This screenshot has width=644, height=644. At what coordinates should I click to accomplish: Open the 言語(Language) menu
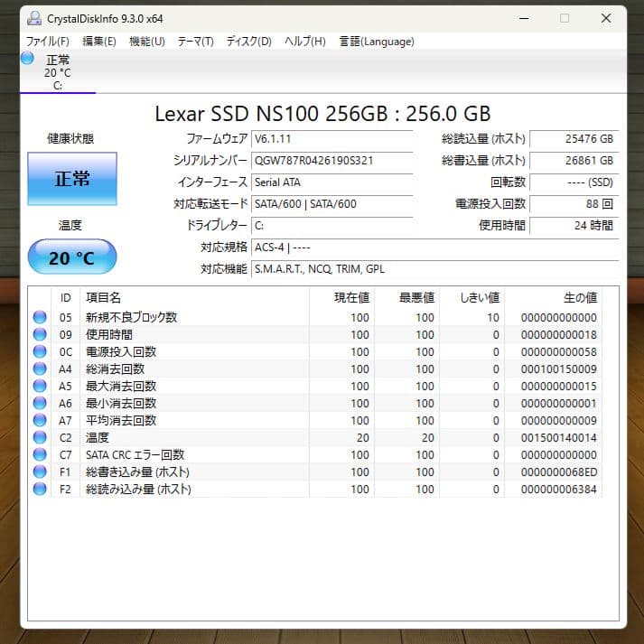(x=377, y=42)
